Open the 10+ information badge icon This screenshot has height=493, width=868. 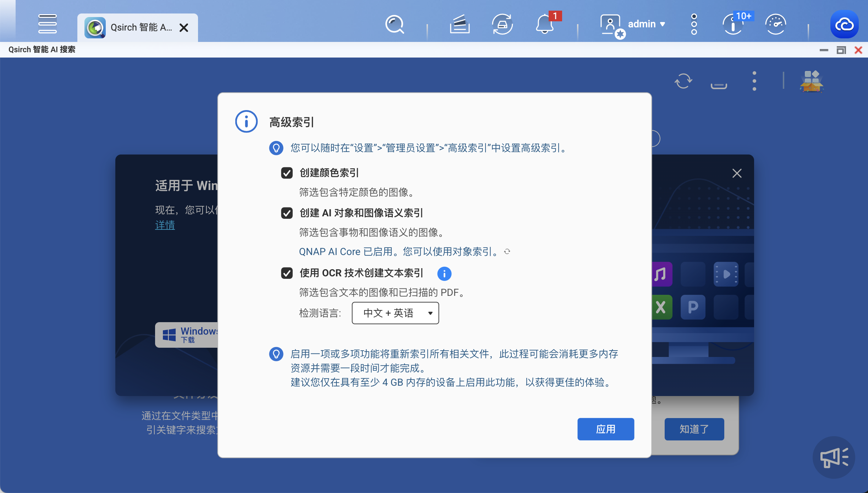[734, 24]
